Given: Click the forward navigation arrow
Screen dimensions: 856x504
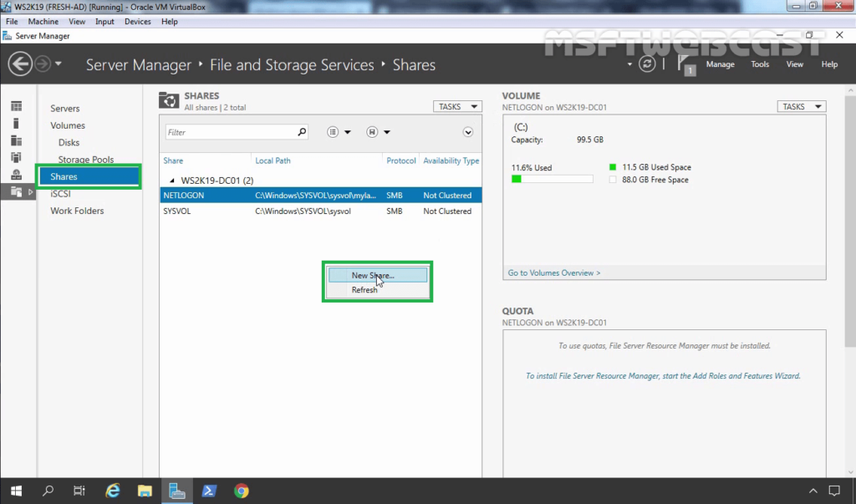Looking at the screenshot, I should 43,64.
